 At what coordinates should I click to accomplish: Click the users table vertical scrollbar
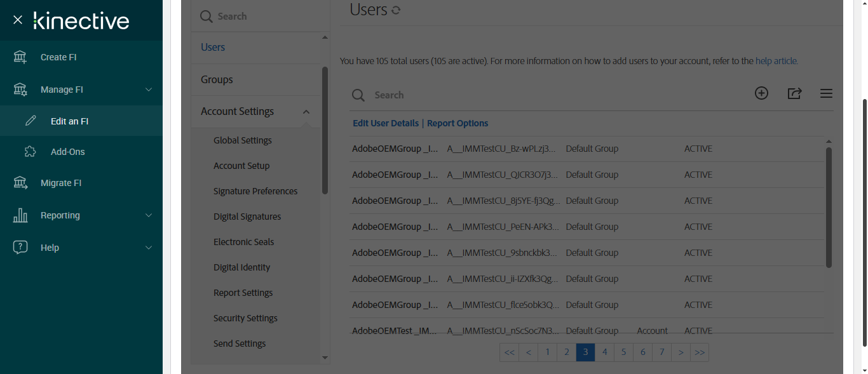click(x=829, y=206)
